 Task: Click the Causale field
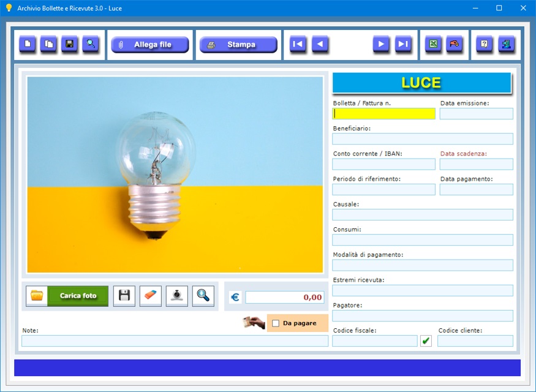[x=423, y=215]
